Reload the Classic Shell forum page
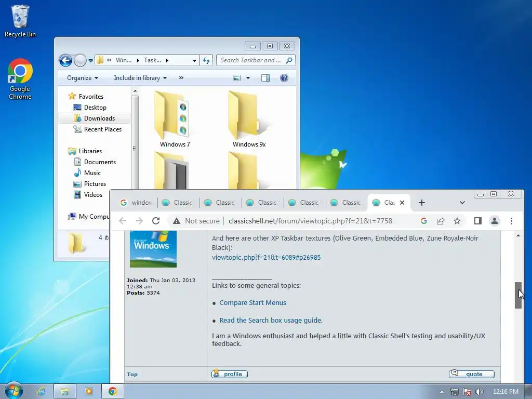This screenshot has height=399, width=532. click(x=156, y=221)
